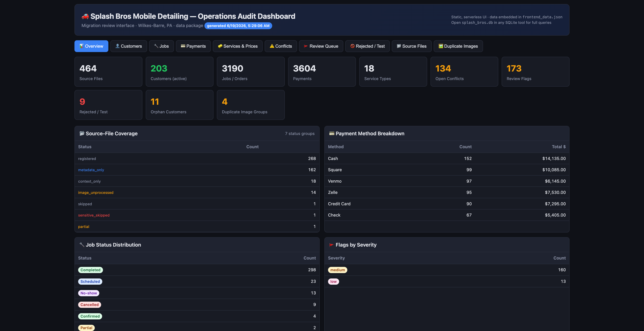Open the 4 Duplicate Image Groups card
Image resolution: width=644 pixels, height=331 pixels.
(251, 105)
